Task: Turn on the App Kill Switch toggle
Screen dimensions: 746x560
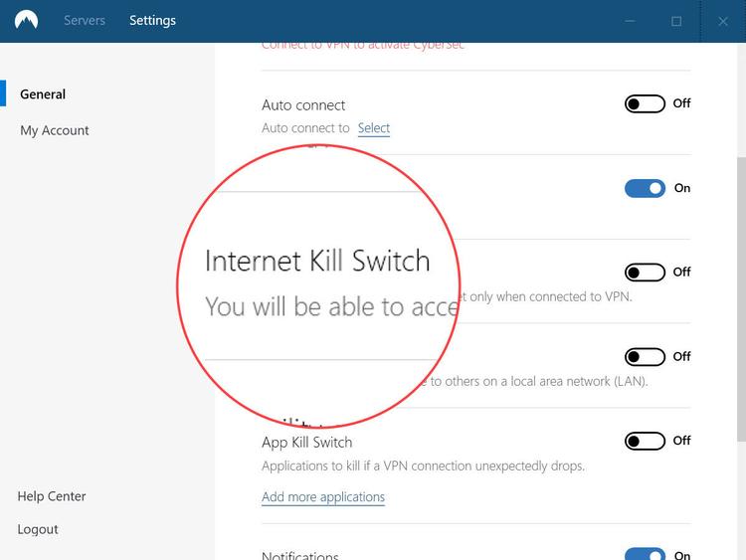Action: (x=645, y=441)
